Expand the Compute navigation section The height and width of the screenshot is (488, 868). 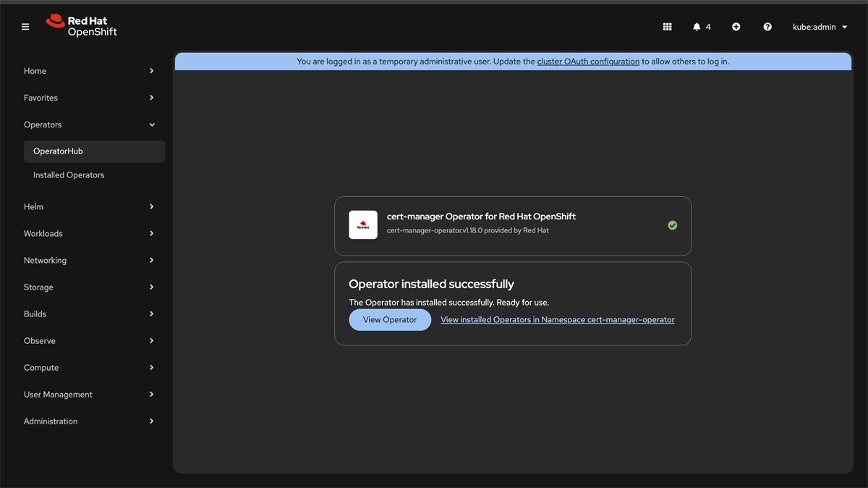89,368
